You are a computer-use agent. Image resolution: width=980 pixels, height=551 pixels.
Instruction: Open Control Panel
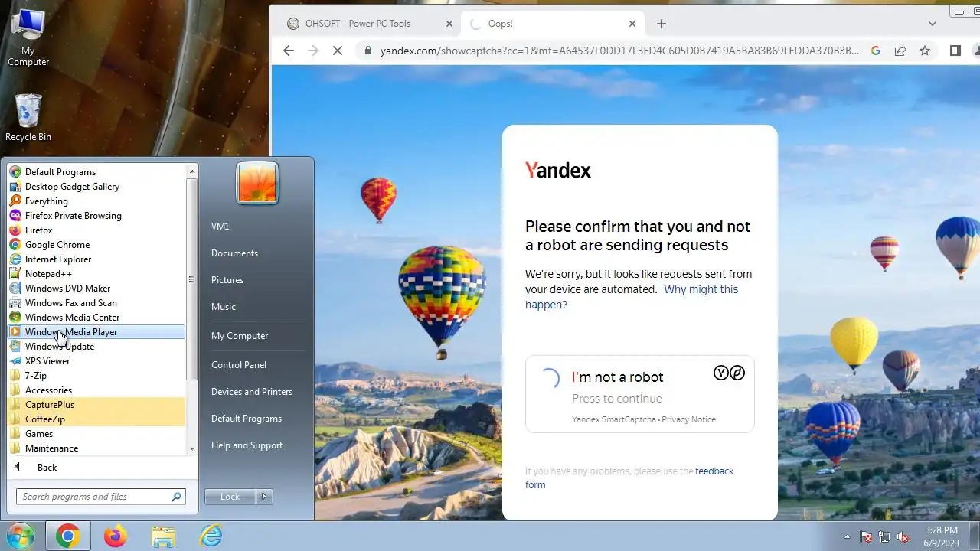tap(239, 365)
